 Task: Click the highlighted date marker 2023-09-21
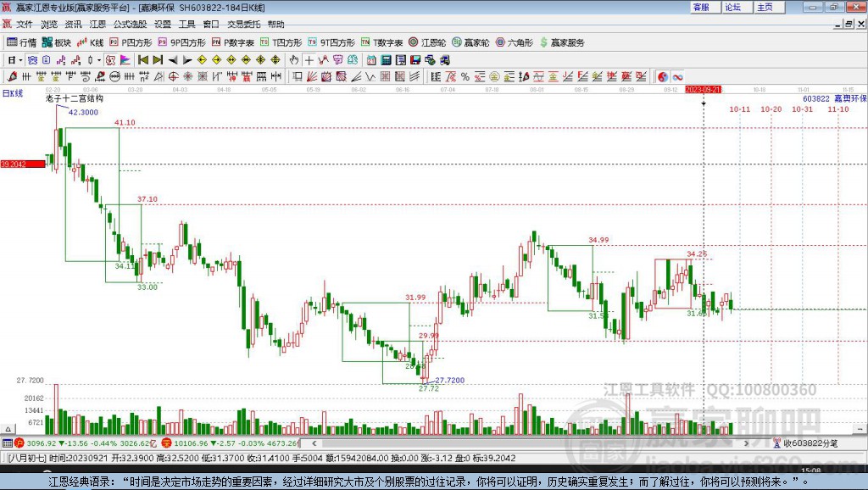point(703,89)
